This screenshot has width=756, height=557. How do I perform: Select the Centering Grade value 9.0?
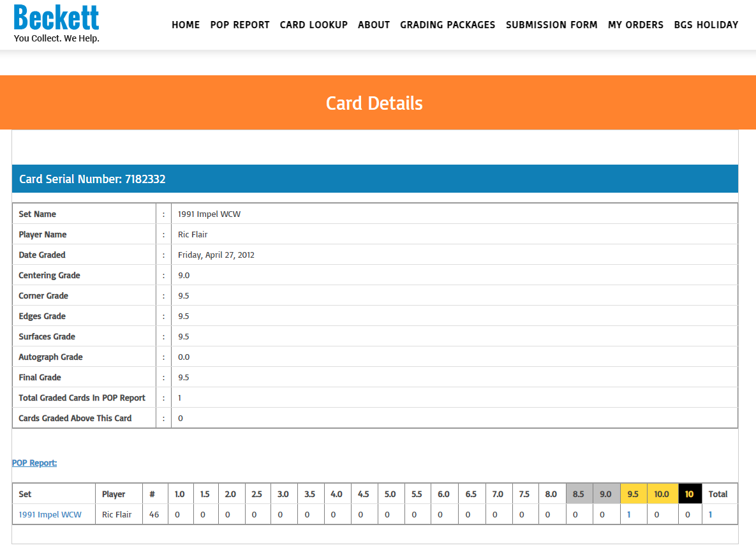(184, 276)
